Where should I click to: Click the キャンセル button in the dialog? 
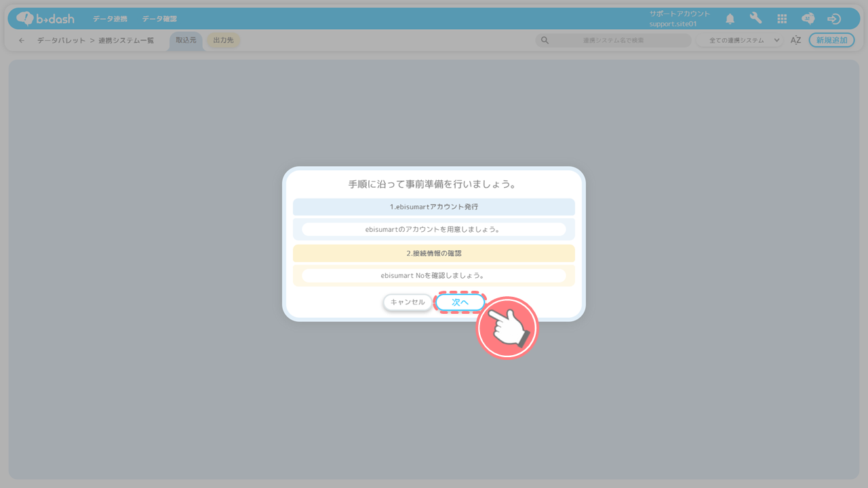408,302
